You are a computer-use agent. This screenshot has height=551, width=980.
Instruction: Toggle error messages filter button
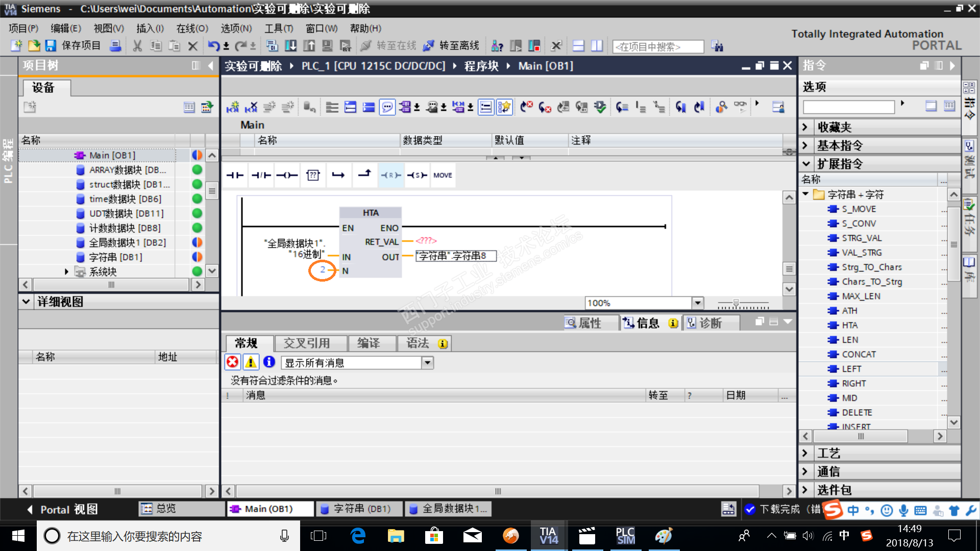point(233,362)
